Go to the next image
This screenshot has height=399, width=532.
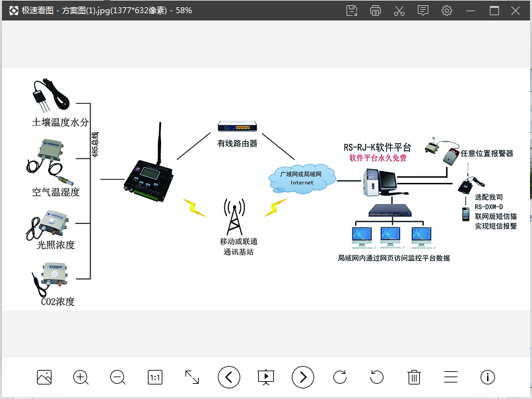(303, 377)
